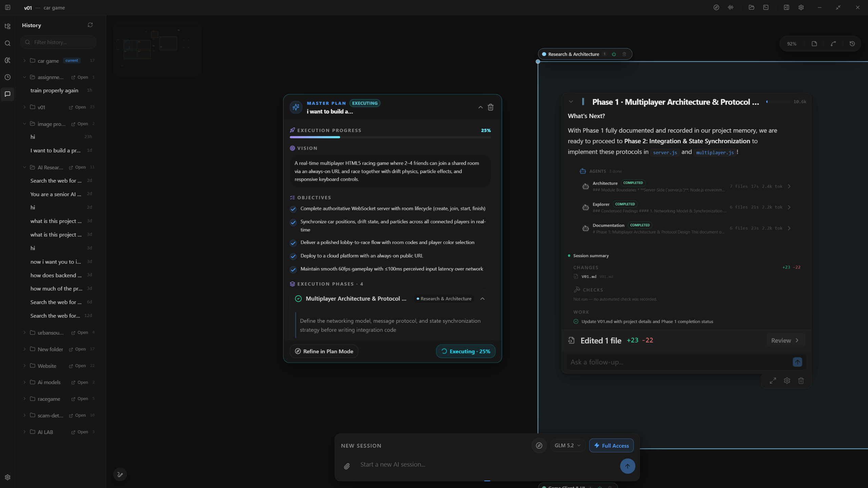
Task: Open the server.js file link
Action: coord(665,152)
